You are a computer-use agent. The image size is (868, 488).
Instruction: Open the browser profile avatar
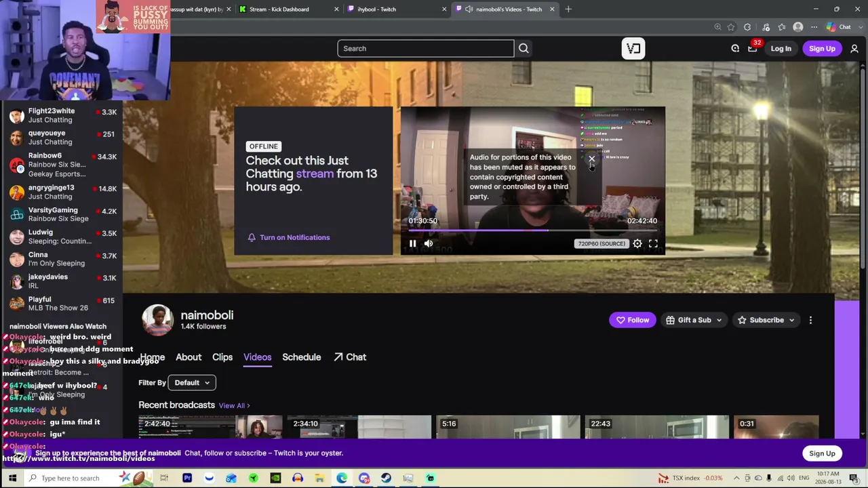pyautogui.click(x=798, y=27)
